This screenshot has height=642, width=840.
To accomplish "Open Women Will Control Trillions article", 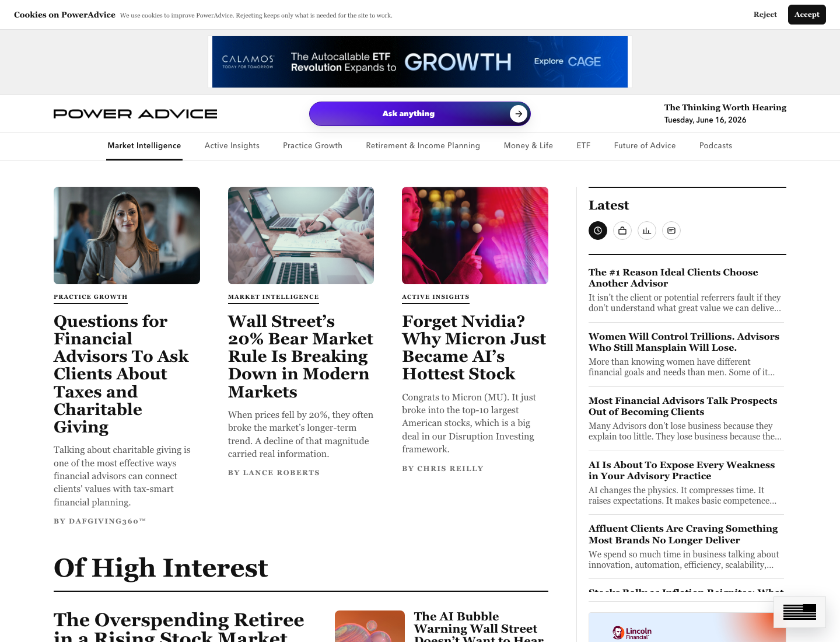I will pyautogui.click(x=684, y=342).
